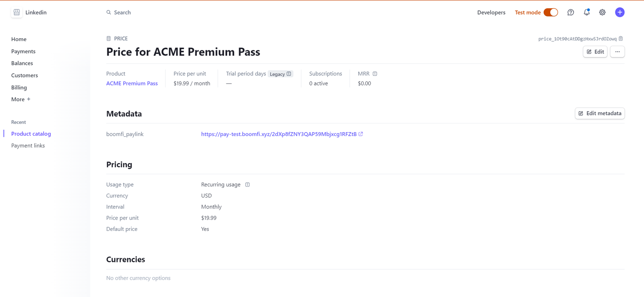This screenshot has width=644, height=297.
Task: Click the Edit metadata button
Action: 600,113
